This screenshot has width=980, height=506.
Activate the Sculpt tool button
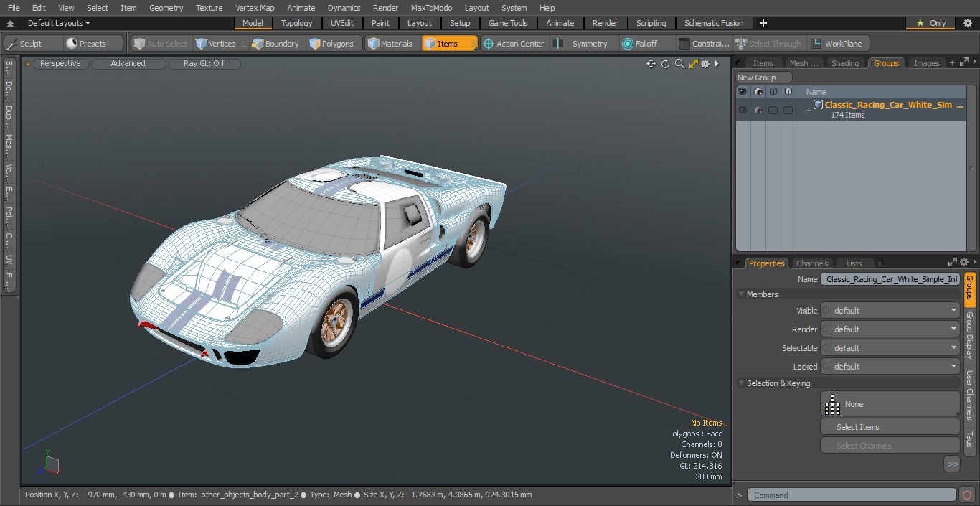pos(33,44)
